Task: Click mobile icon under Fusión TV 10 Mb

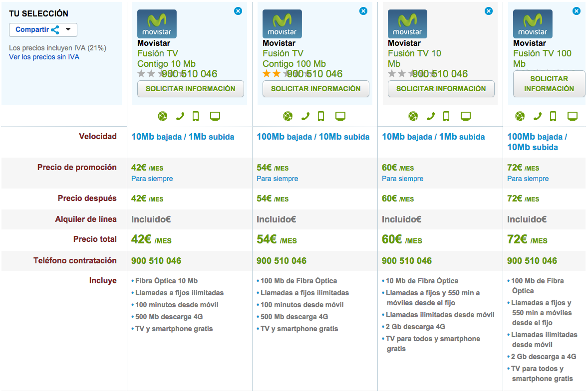Action: [446, 117]
